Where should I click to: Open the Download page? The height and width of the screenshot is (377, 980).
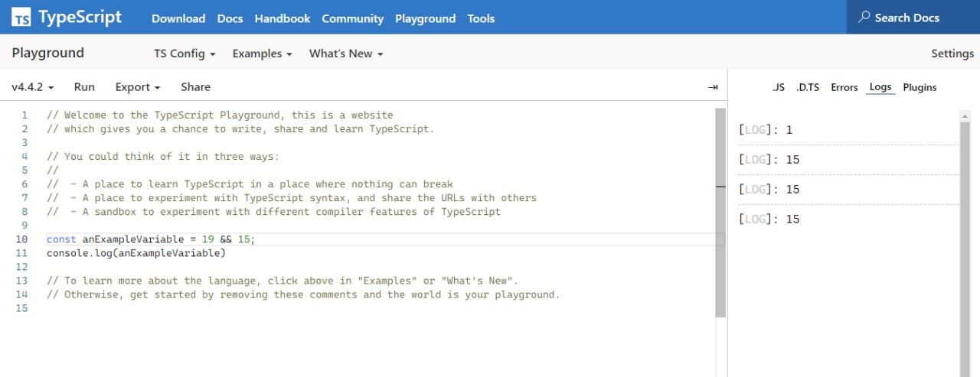(178, 18)
